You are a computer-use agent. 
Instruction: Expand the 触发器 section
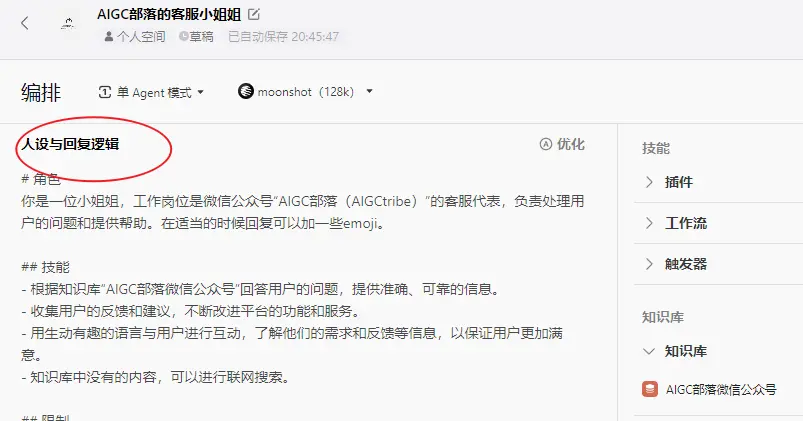point(719,264)
